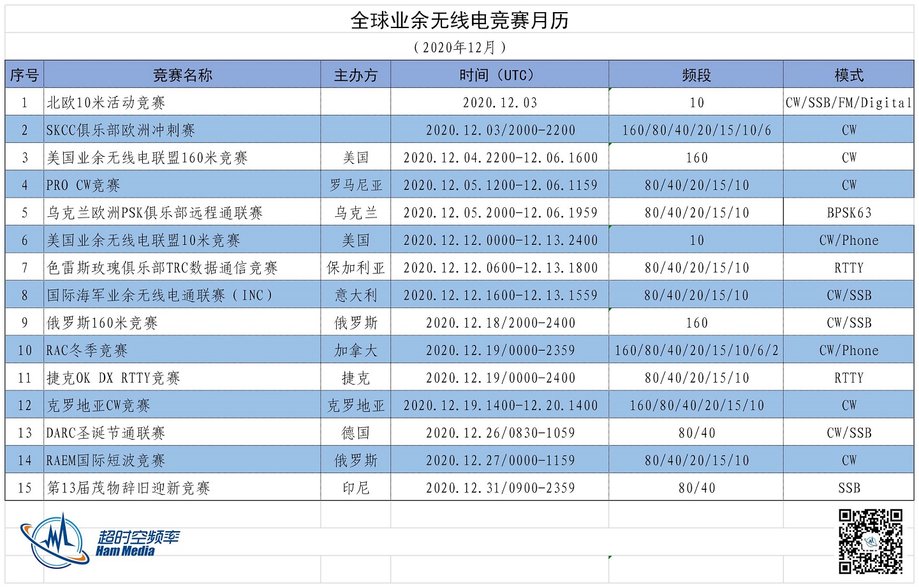Screen dimensions: 919x588
Task: Select cell 色雷斯玫瑰俱乐部TRC数据通信竞赛
Action: tap(182, 267)
